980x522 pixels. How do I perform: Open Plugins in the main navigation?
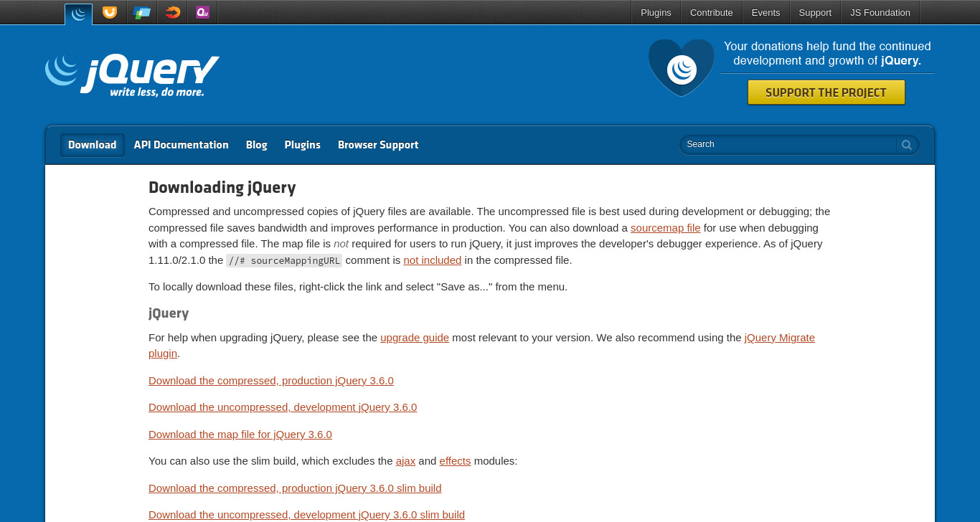(x=303, y=145)
